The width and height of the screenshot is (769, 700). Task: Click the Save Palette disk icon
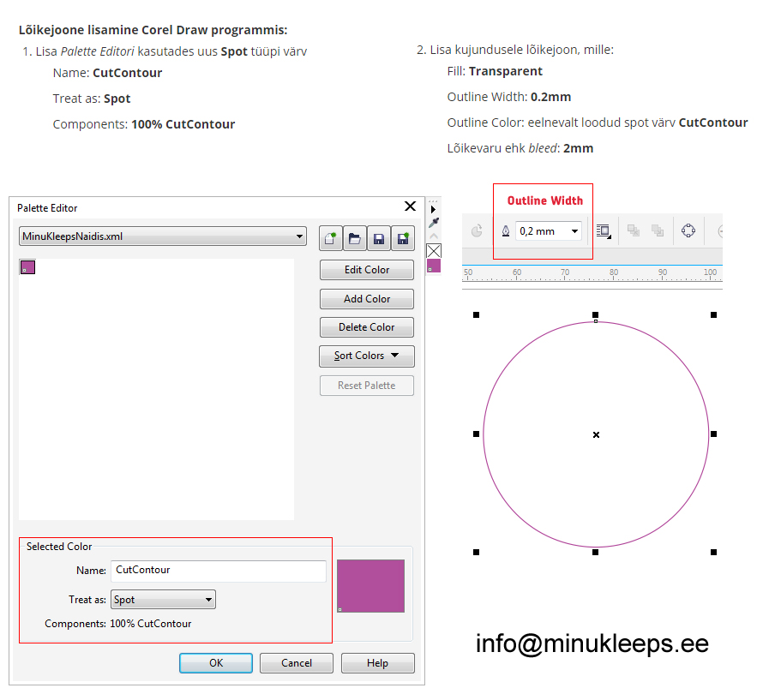tap(378, 238)
